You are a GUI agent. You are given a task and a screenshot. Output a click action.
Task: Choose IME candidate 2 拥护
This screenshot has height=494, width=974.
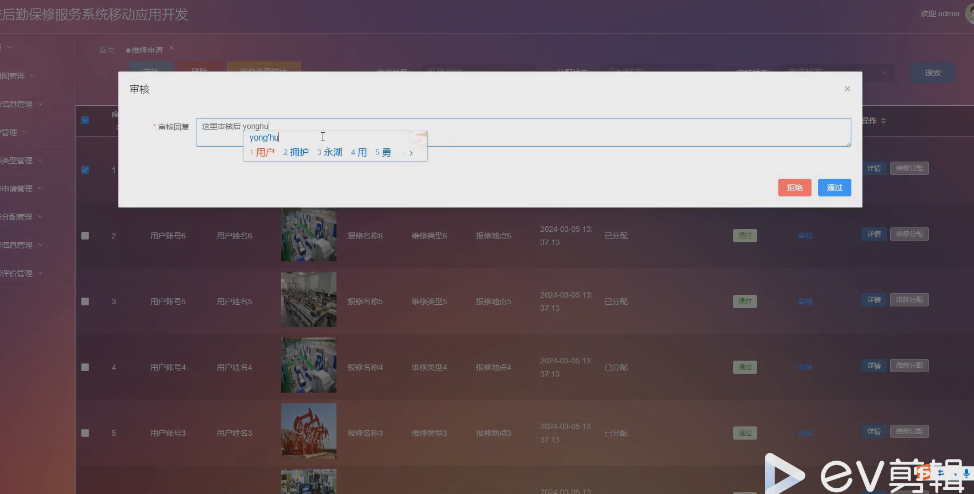tap(296, 152)
